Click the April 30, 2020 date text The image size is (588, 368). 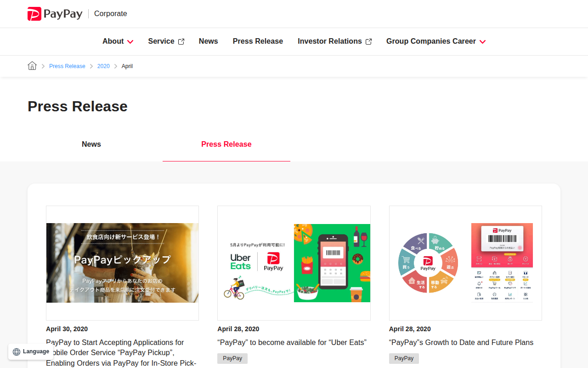click(x=67, y=329)
